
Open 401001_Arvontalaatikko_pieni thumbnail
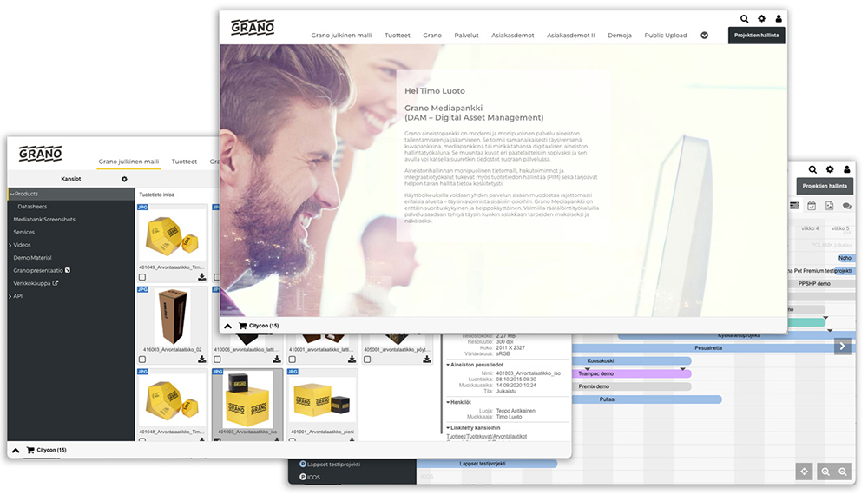coord(322,399)
